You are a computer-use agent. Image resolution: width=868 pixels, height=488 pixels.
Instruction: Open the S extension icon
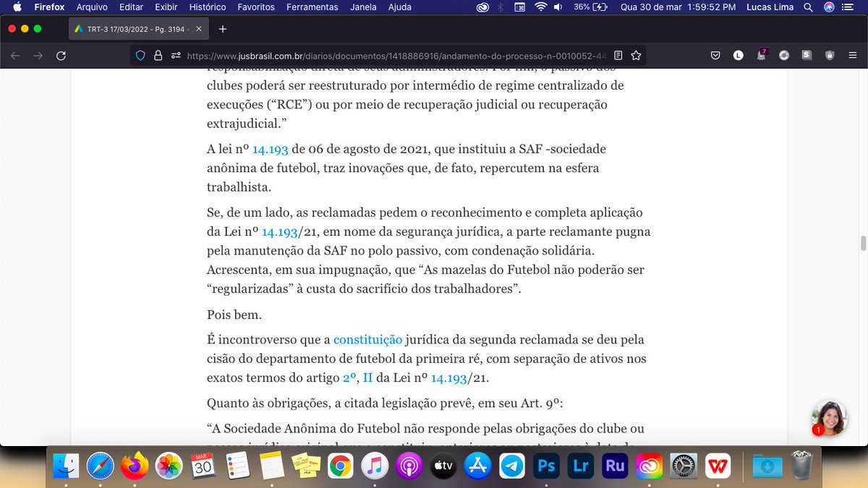pos(807,56)
